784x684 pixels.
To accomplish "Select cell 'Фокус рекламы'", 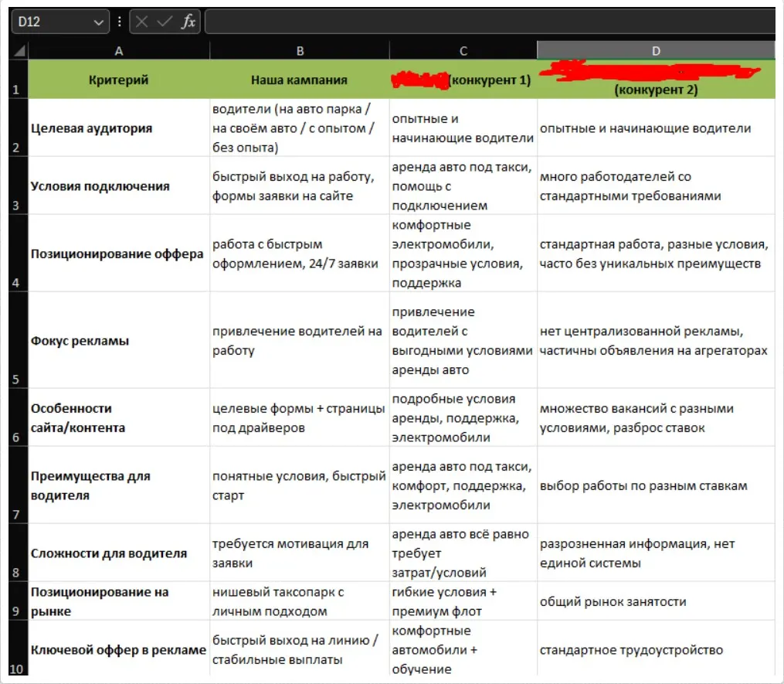I will pos(119,340).
